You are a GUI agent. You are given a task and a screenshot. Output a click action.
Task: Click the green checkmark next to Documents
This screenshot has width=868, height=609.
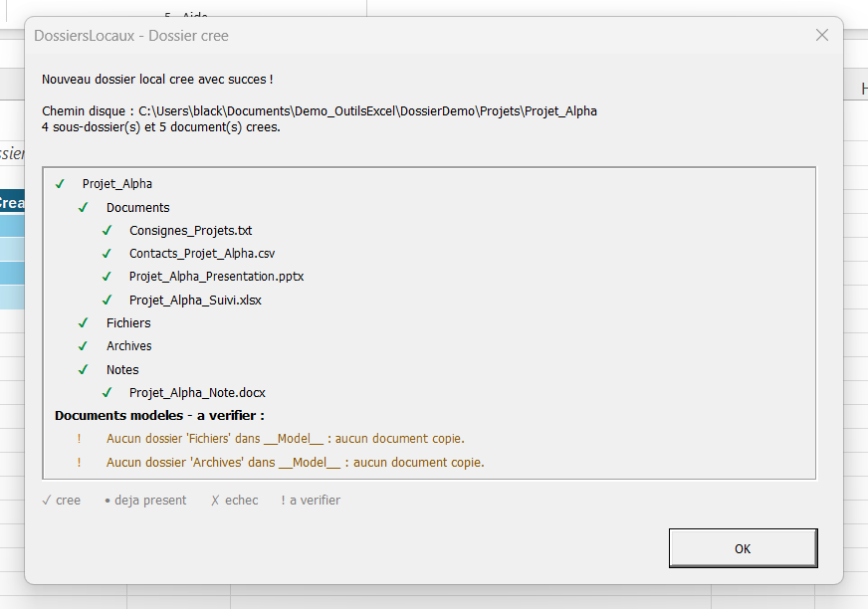pyautogui.click(x=83, y=208)
